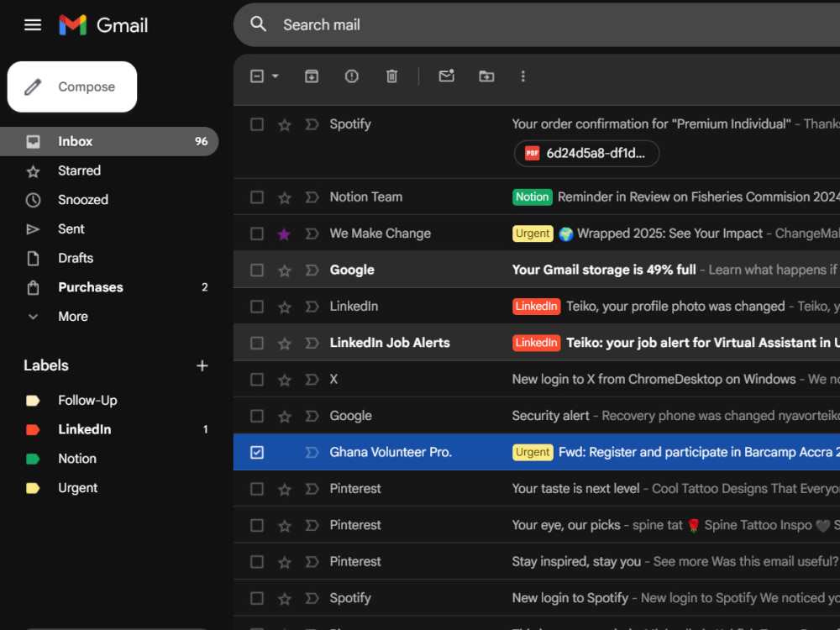The height and width of the screenshot is (630, 840).
Task: Open the select dropdown arrow beside select-all
Action: click(x=276, y=76)
